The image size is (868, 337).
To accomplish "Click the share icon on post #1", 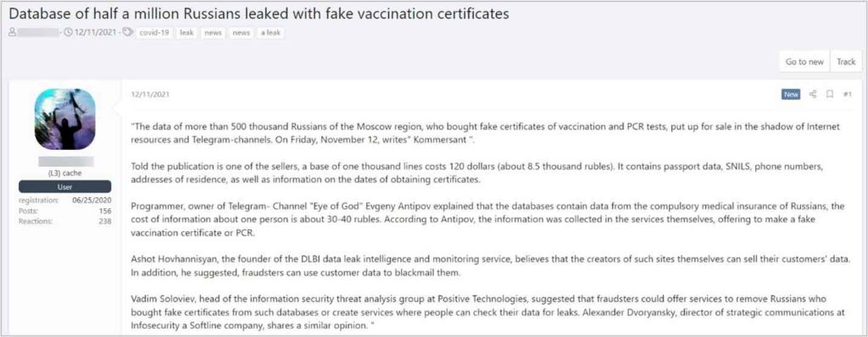I will tap(813, 94).
